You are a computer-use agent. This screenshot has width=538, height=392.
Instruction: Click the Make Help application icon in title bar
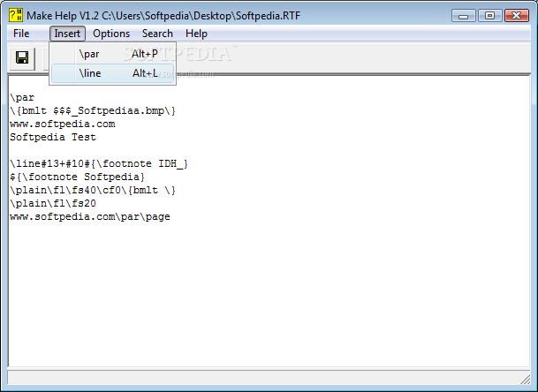[16, 15]
